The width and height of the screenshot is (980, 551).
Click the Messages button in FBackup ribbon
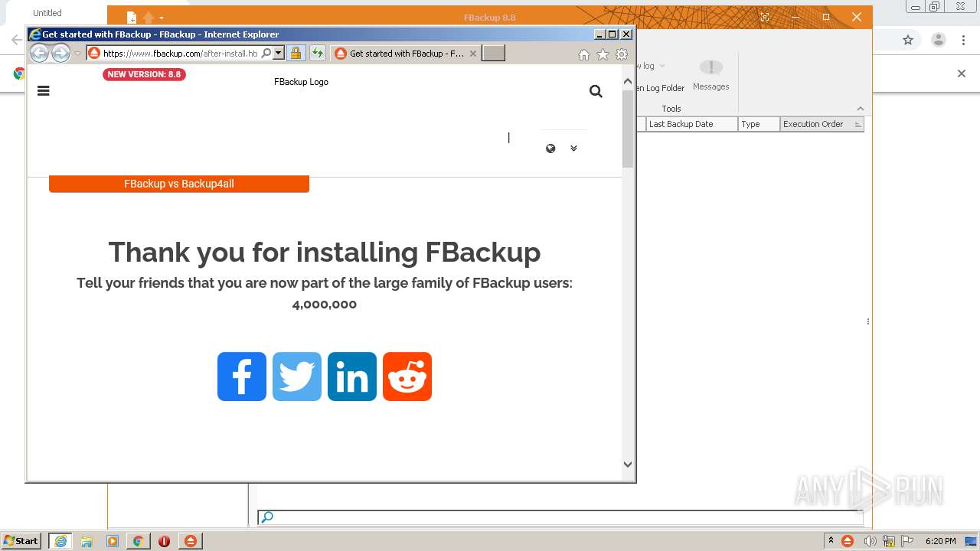(711, 76)
